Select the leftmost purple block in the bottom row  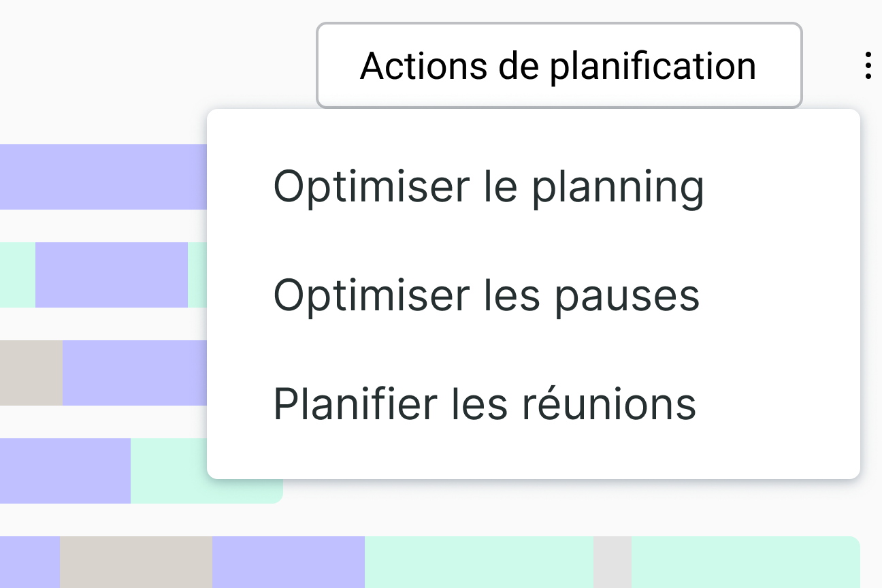(x=29, y=562)
